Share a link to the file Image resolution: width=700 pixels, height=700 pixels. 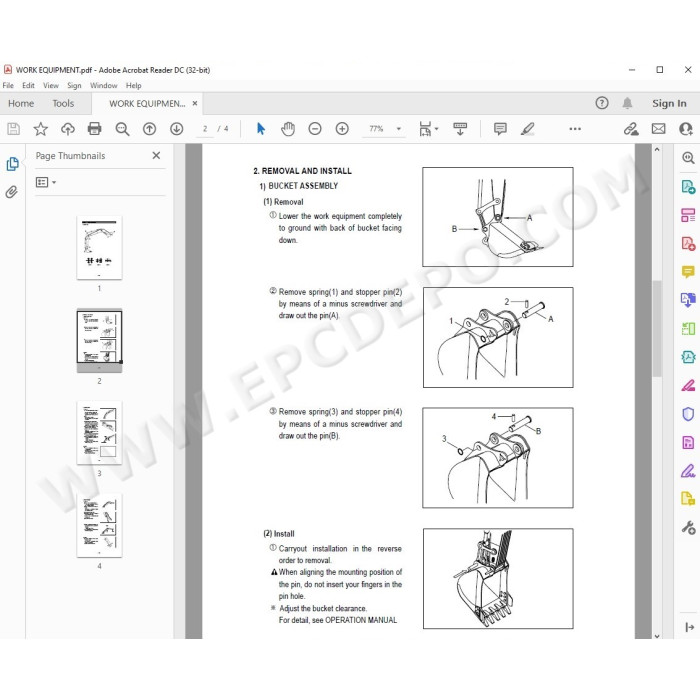coord(631,129)
